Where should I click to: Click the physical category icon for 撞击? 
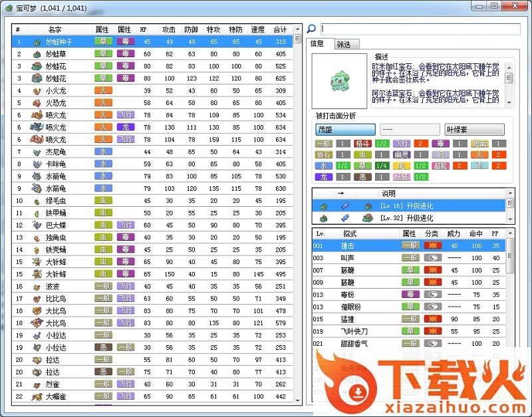(433, 245)
